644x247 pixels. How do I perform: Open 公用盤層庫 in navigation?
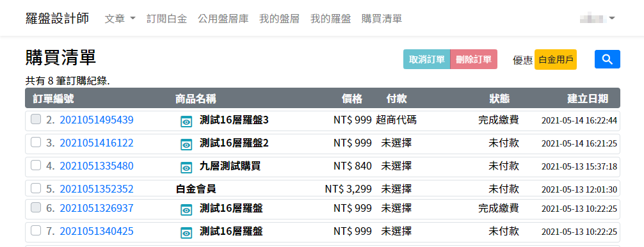click(223, 19)
